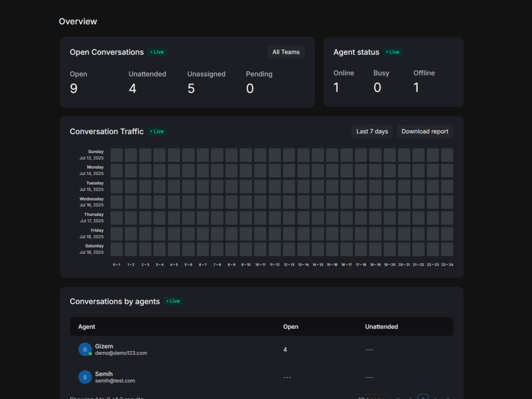The height and width of the screenshot is (399, 532).
Task: Click Saturday's 23-24 hour heatmap cell
Action: tap(447, 249)
